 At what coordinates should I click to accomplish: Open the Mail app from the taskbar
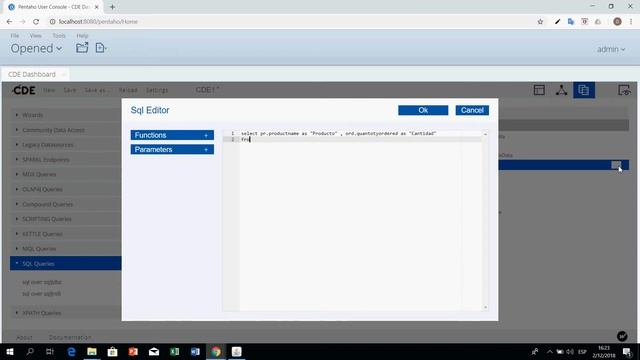154,351
